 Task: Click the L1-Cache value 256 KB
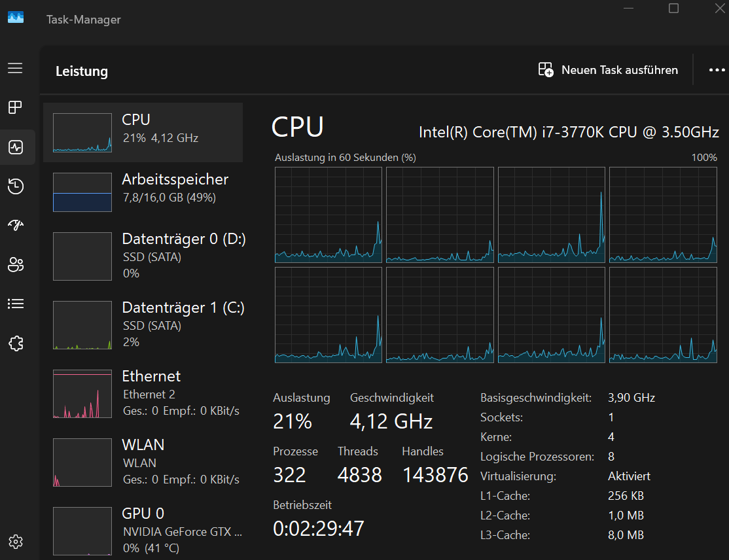tap(626, 496)
